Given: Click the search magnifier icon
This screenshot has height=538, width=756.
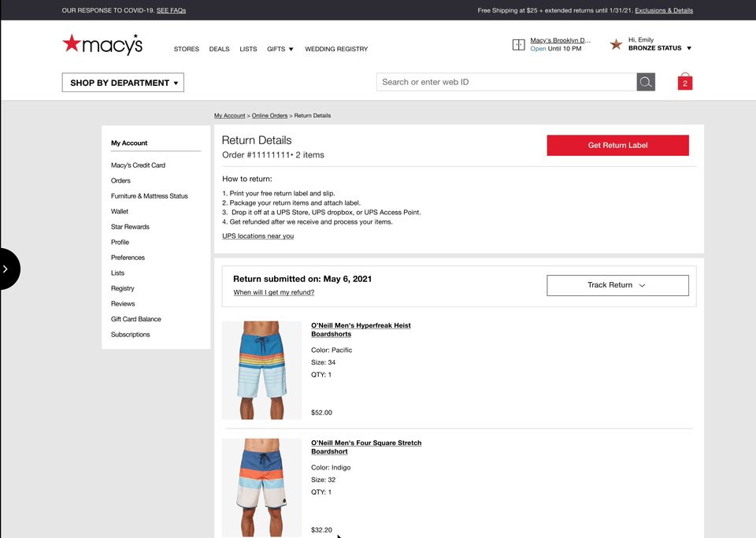Looking at the screenshot, I should 646,82.
